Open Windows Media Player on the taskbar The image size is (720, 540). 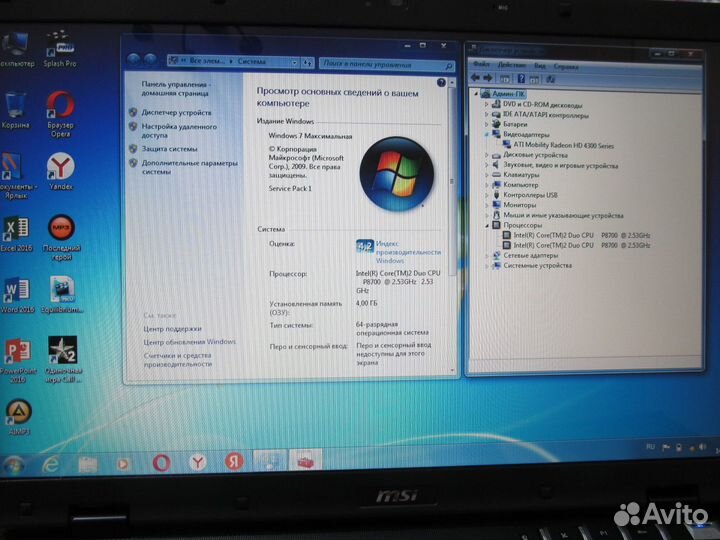pyautogui.click(x=123, y=463)
